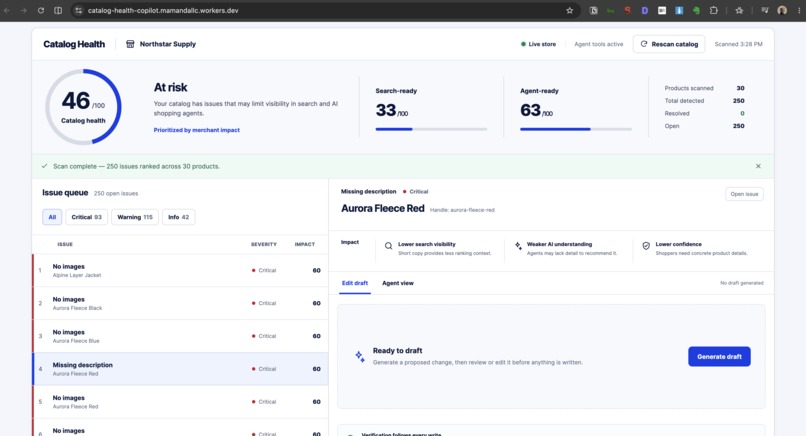Open the Prioritized by merchant impact link
Viewport: 806px width, 436px height.
click(x=196, y=130)
